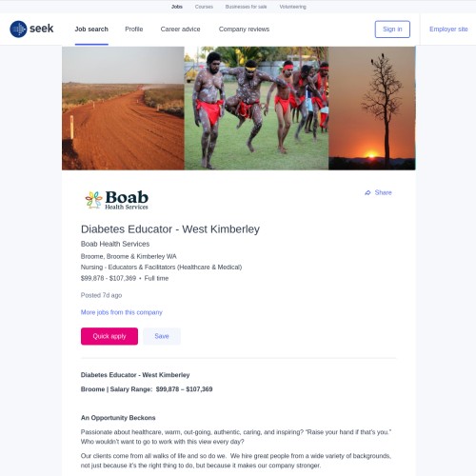Open More jobs from this company
476x476 pixels.
point(122,312)
